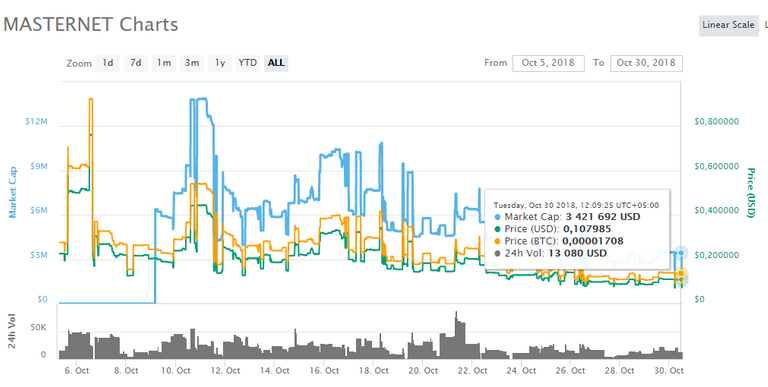This screenshot has height=387, width=768.
Task: Click the 20. Oct date label
Action: (423, 371)
